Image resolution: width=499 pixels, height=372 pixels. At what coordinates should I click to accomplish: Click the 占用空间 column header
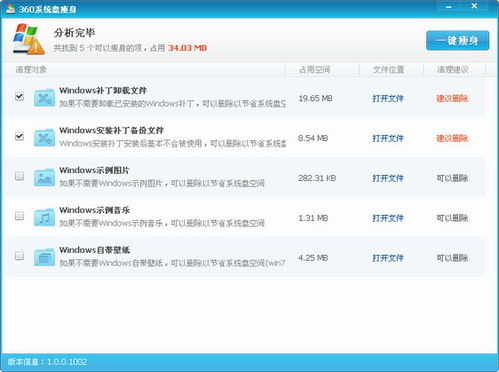(x=314, y=70)
